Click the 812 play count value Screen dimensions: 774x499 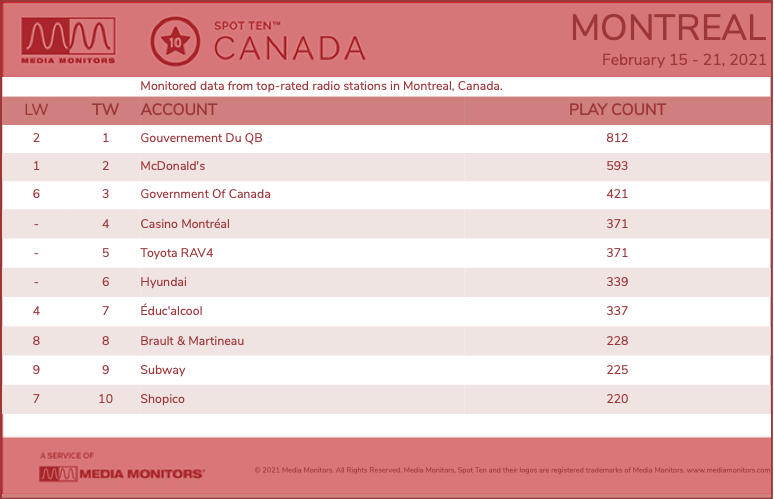tap(617, 138)
